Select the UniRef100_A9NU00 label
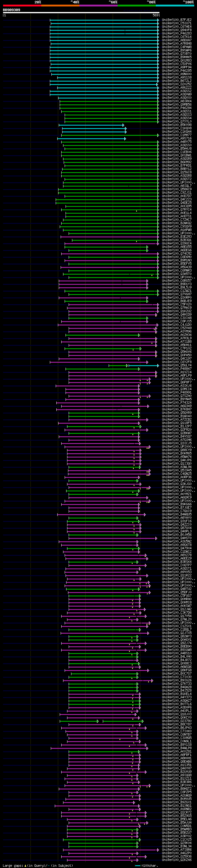This screenshot has width=197, height=868. [x=177, y=74]
